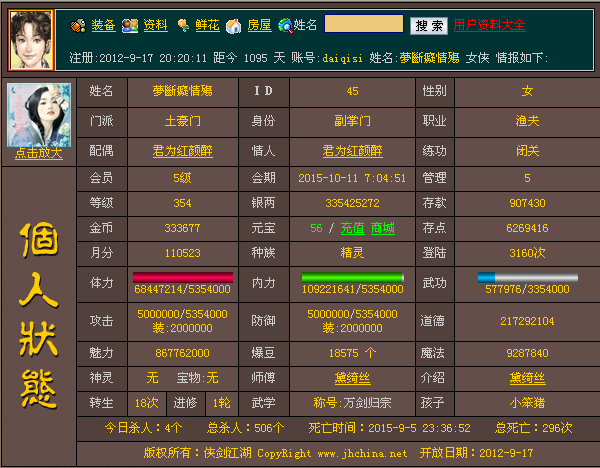Select the account name daiqisi
The height and width of the screenshot is (468, 600).
coord(342,58)
